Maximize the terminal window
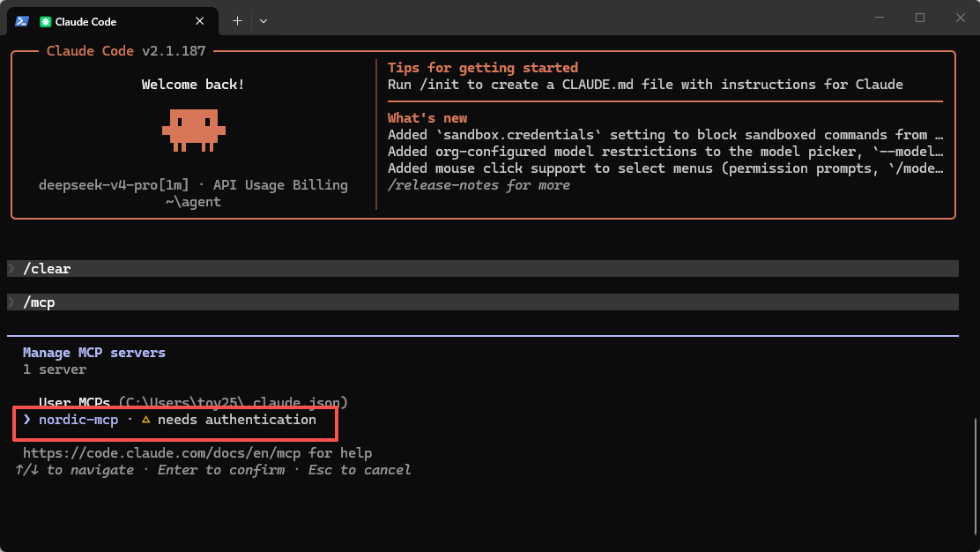 coord(920,18)
